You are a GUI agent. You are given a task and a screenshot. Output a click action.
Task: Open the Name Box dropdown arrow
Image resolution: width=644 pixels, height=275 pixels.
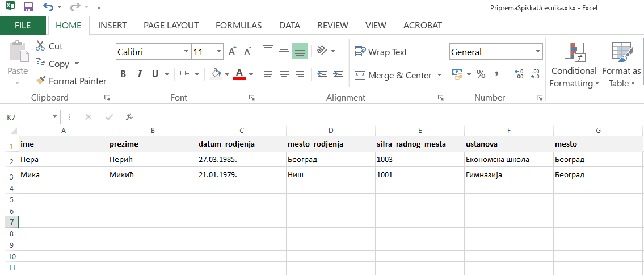tap(54, 117)
